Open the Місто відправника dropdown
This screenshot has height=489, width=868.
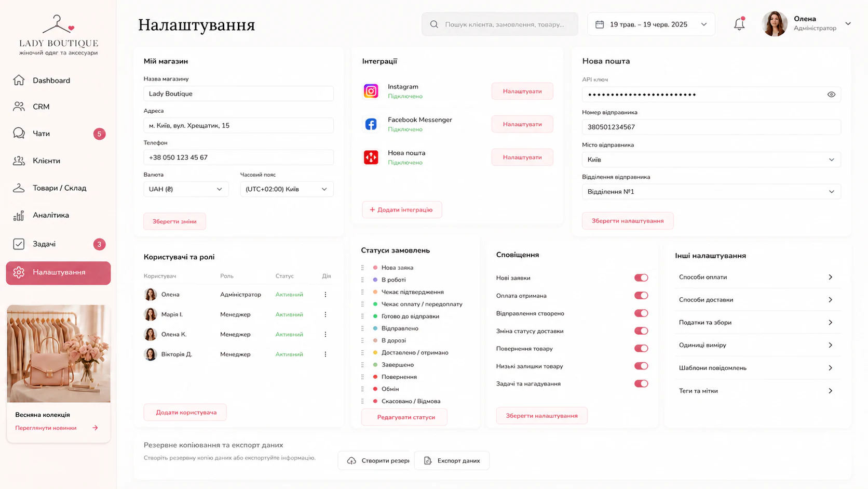pos(711,160)
